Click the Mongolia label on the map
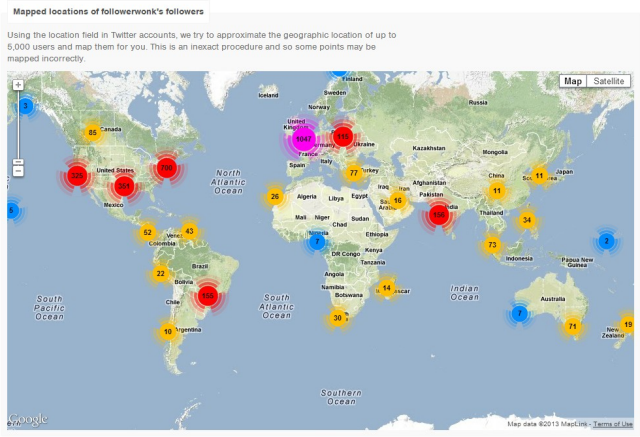640x437 pixels. pyautogui.click(x=495, y=152)
